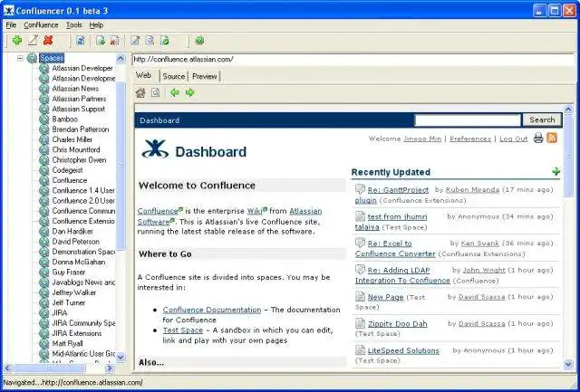The width and height of the screenshot is (580, 392).
Task: Click the tree horizontal scroll right arrow
Action: (110, 368)
